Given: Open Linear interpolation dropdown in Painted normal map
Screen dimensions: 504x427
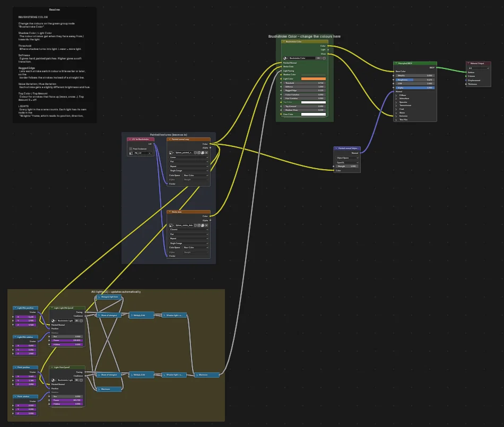Looking at the screenshot, I should (189, 158).
